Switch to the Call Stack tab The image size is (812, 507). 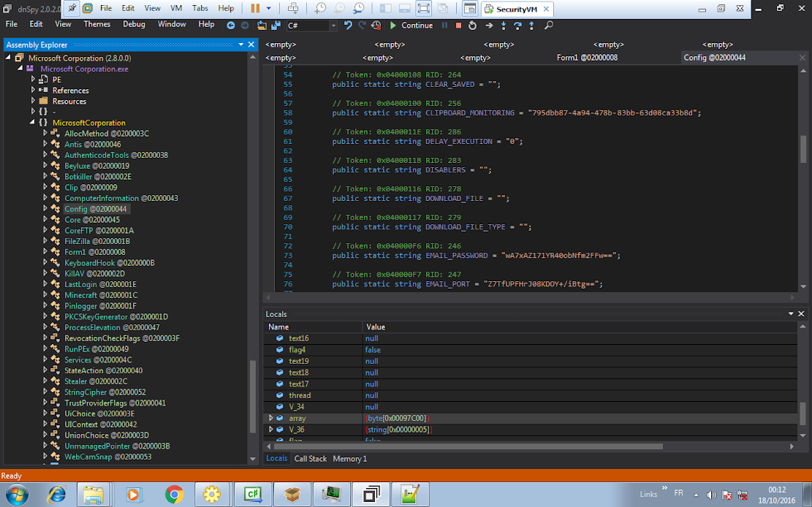[x=310, y=459]
